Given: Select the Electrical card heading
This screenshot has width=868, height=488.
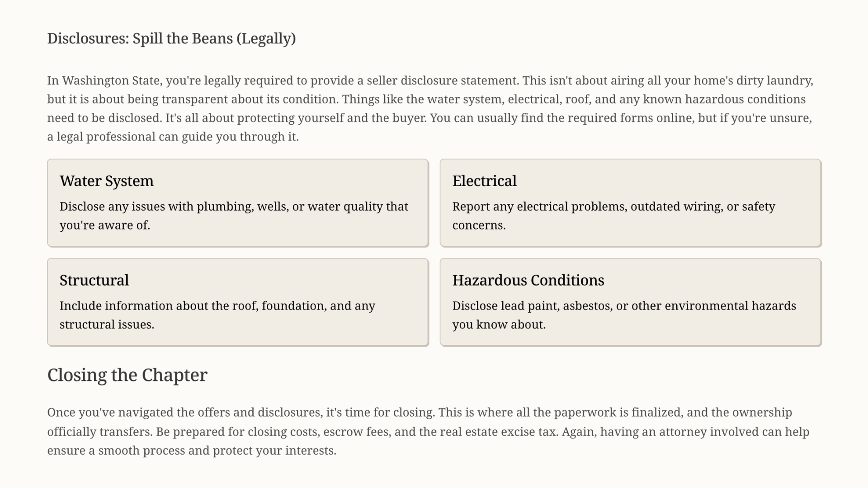Looking at the screenshot, I should [484, 181].
